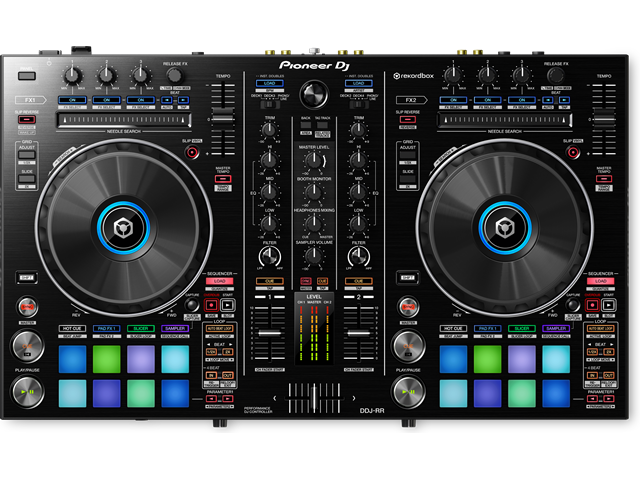Click the left deck TEMPO slider

click(222, 118)
